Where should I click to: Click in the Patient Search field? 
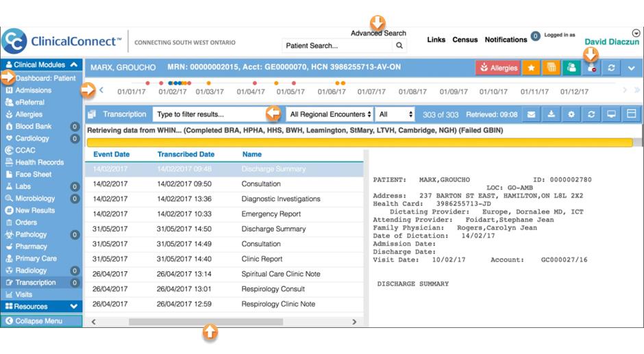click(x=337, y=46)
